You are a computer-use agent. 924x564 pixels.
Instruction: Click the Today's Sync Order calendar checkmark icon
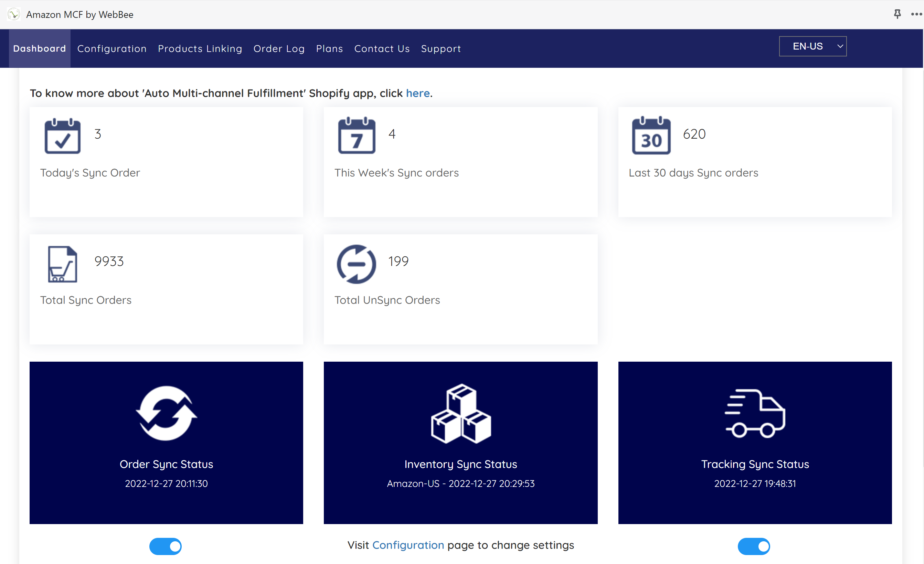pyautogui.click(x=62, y=136)
